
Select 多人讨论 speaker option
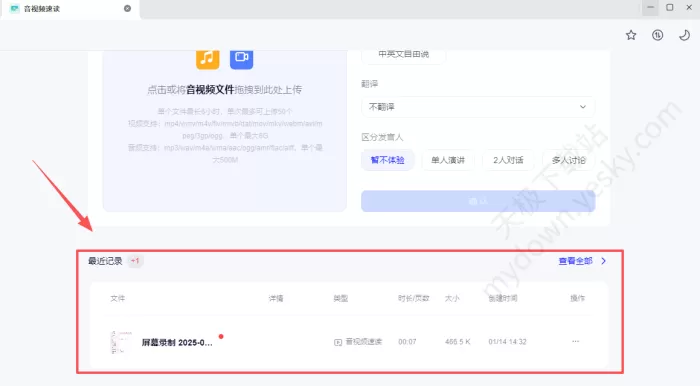pos(568,160)
